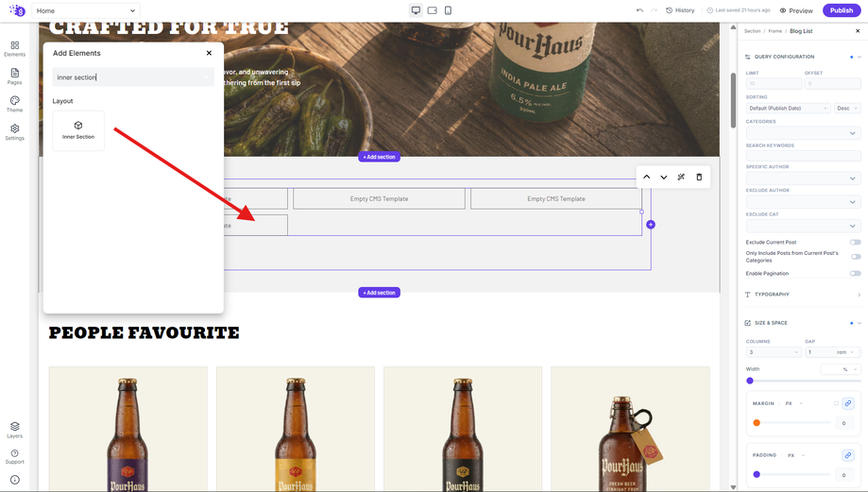Collapse the Query Configuration section
This screenshot has height=492, width=868.
[x=859, y=57]
